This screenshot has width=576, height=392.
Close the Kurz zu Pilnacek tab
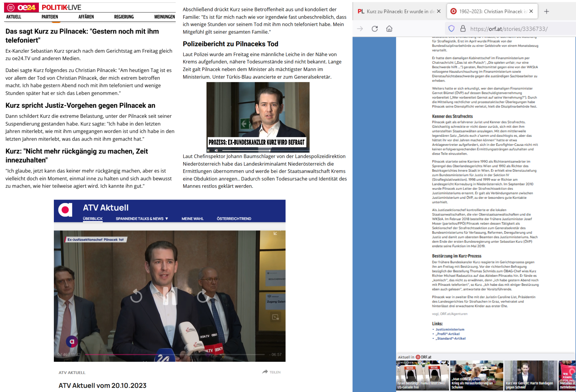(439, 12)
